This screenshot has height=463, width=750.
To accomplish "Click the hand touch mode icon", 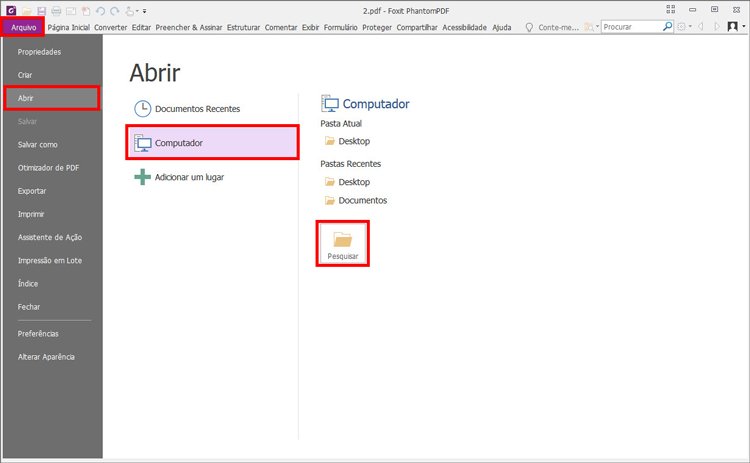I will tap(129, 11).
